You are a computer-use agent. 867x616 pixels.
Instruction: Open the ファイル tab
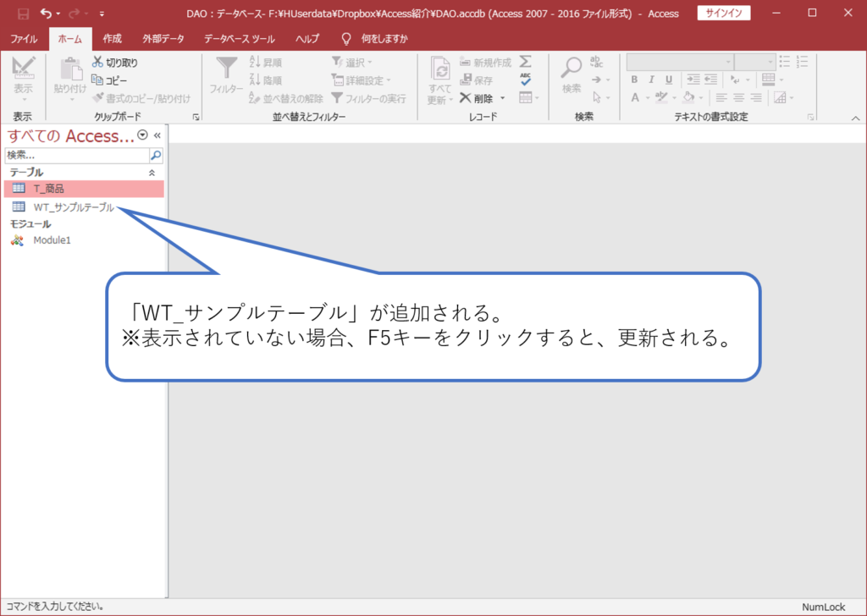24,39
